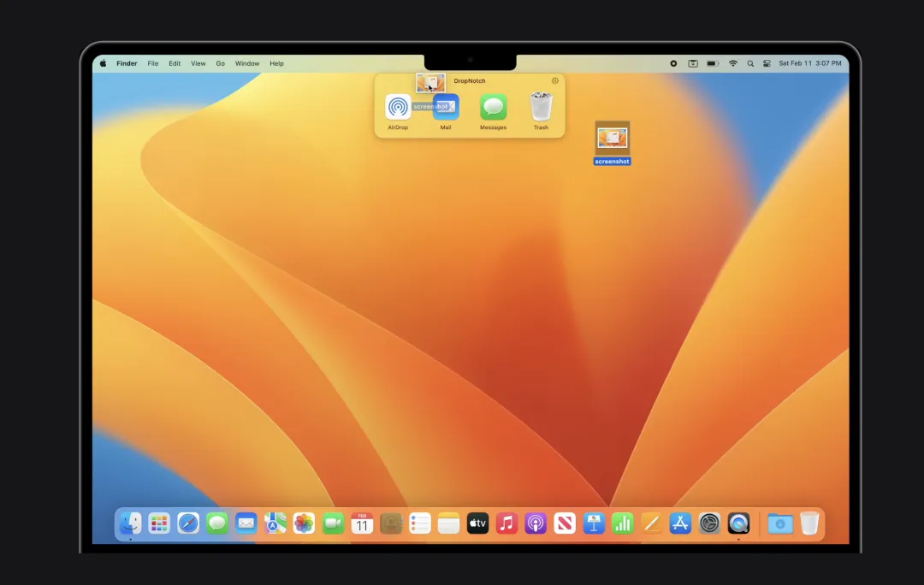The image size is (924, 585).
Task: Open Launchpad in the Dock
Action: pos(159,523)
